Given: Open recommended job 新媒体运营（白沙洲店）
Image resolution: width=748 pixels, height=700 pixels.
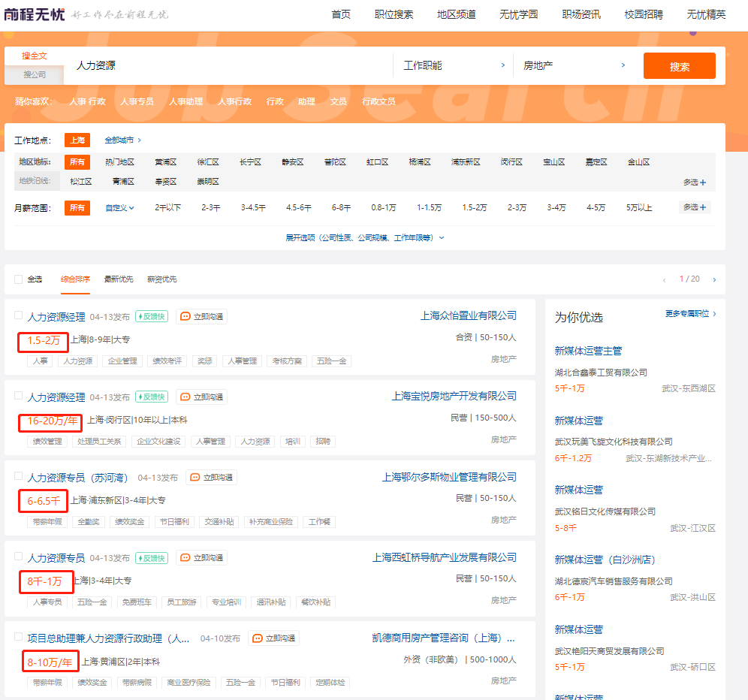Looking at the screenshot, I should [605, 560].
